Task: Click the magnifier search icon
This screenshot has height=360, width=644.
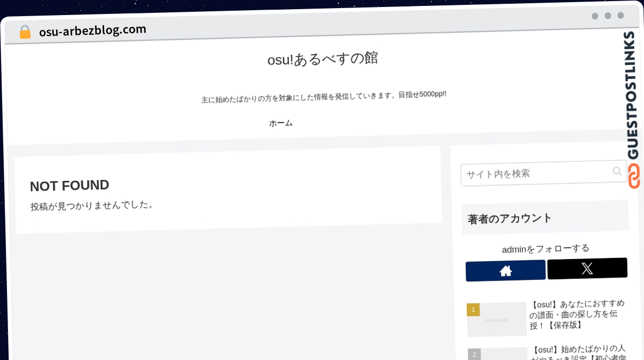Action: (x=617, y=171)
